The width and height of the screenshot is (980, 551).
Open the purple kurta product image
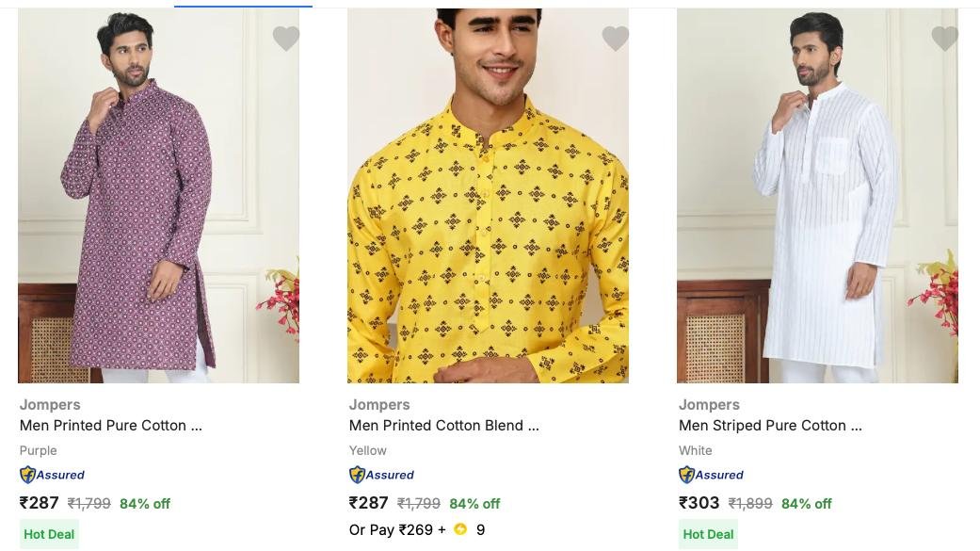[x=158, y=198]
